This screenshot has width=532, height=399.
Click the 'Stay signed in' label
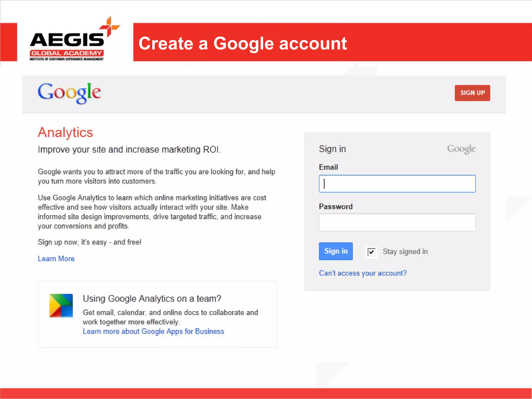405,252
